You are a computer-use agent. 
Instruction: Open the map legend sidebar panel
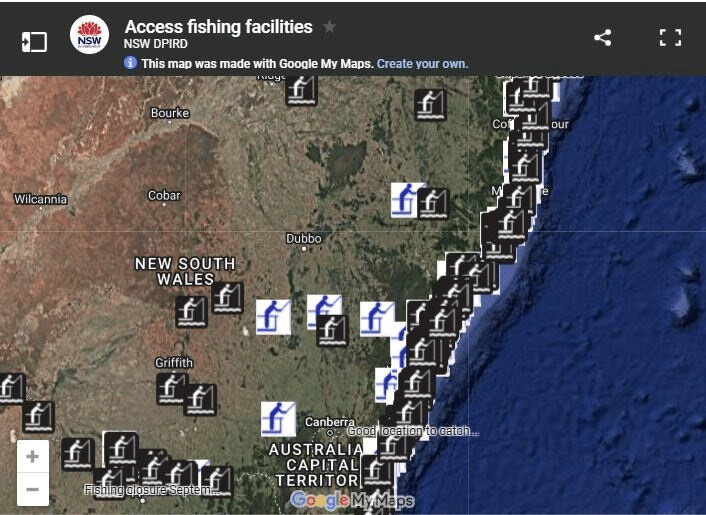pos(34,41)
